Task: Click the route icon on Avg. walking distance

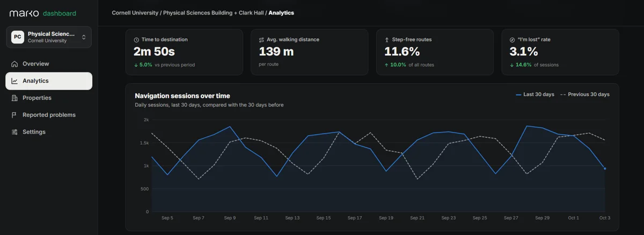Action: pos(261,40)
